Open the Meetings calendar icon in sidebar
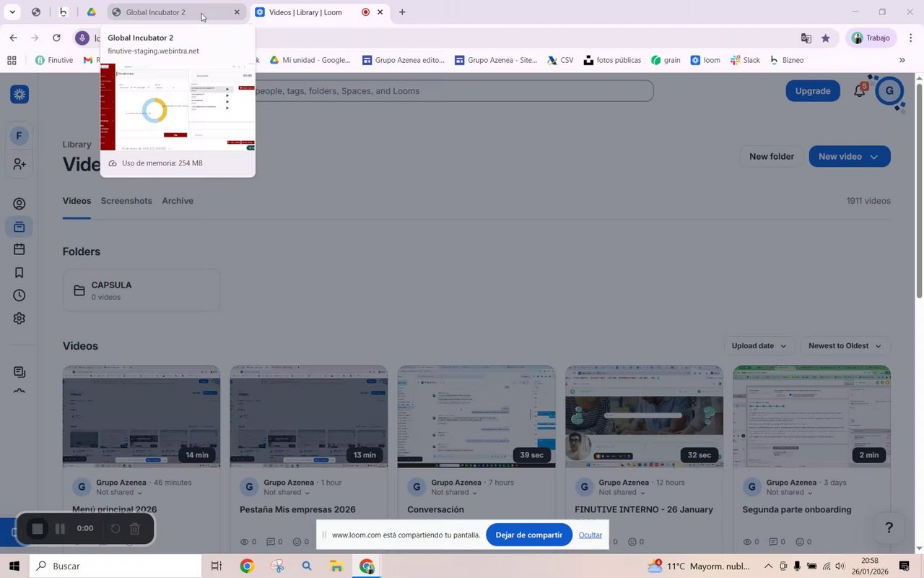 [x=19, y=249]
